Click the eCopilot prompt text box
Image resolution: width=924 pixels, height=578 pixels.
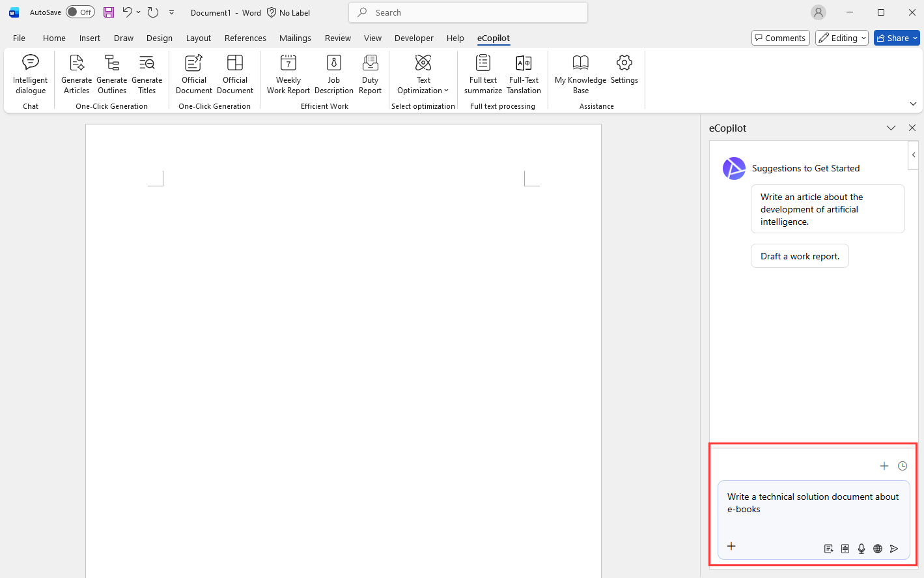coord(813,510)
